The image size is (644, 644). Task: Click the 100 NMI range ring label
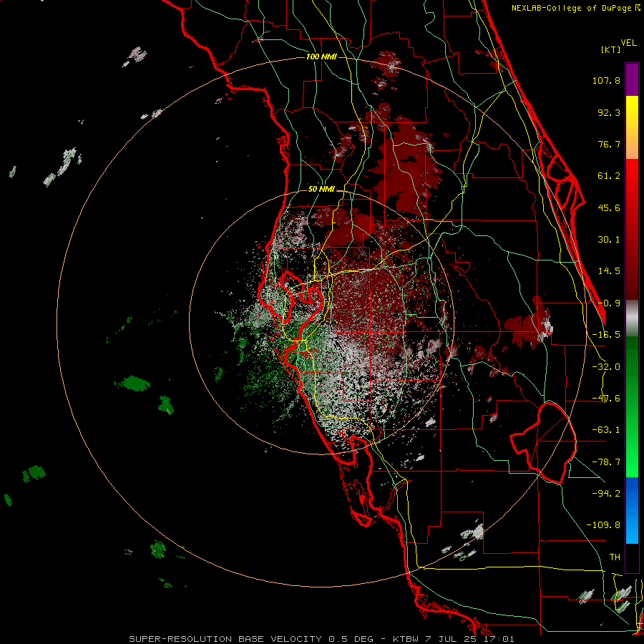[321, 57]
